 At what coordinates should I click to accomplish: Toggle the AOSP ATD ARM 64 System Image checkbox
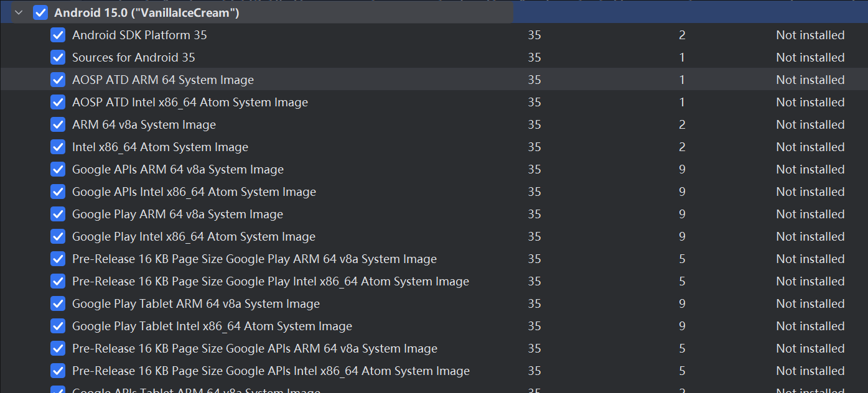pyautogui.click(x=58, y=80)
